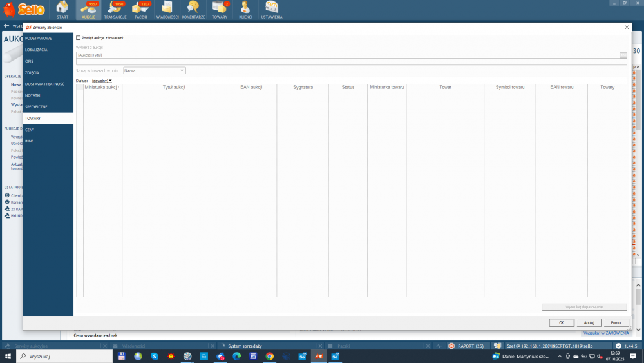Expand the Nazwa search field dropdown

click(x=182, y=70)
